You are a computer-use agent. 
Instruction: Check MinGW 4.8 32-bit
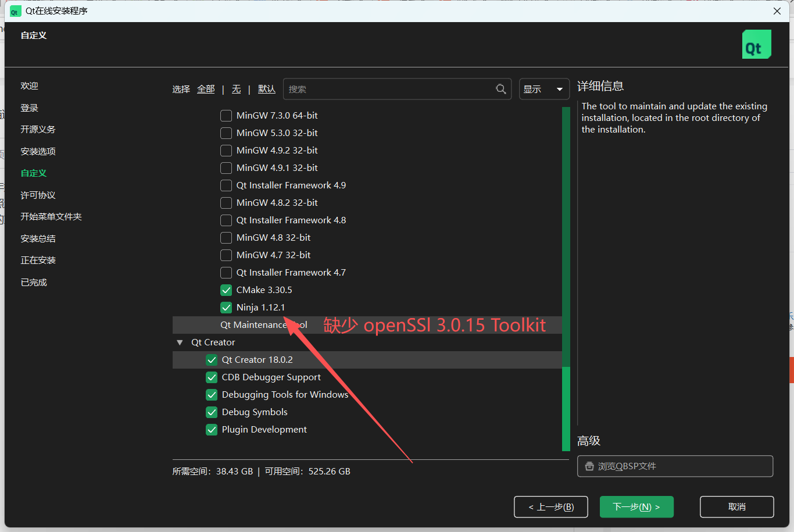pos(226,238)
